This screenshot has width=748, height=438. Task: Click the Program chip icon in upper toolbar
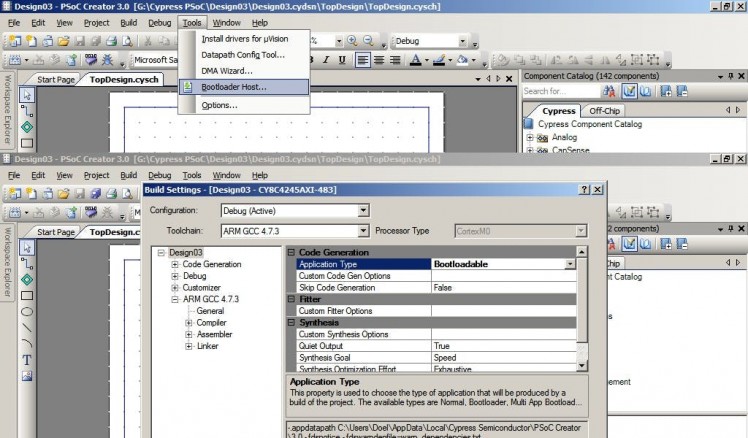click(91, 60)
